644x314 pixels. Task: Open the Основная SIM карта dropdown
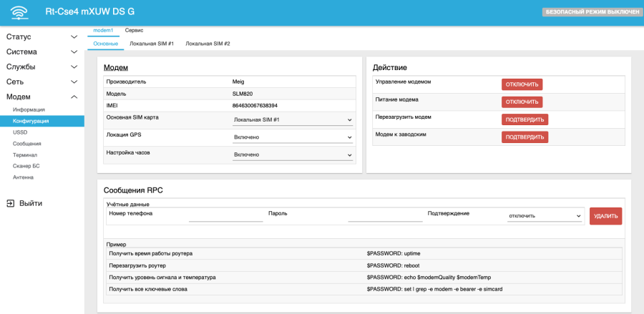(293, 119)
